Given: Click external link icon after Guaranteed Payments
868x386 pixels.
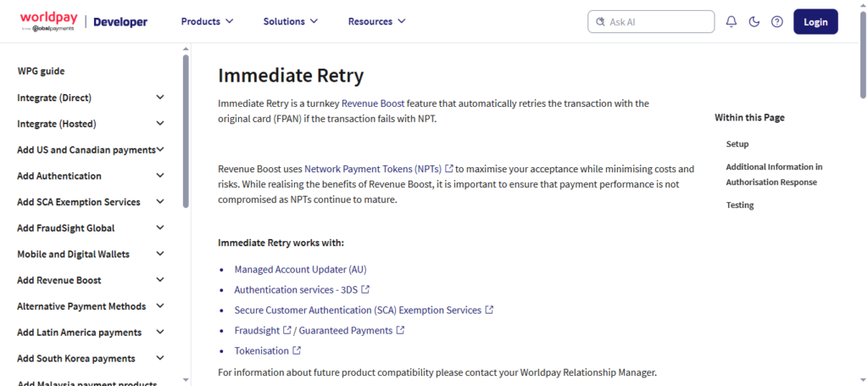Looking at the screenshot, I should [x=400, y=330].
